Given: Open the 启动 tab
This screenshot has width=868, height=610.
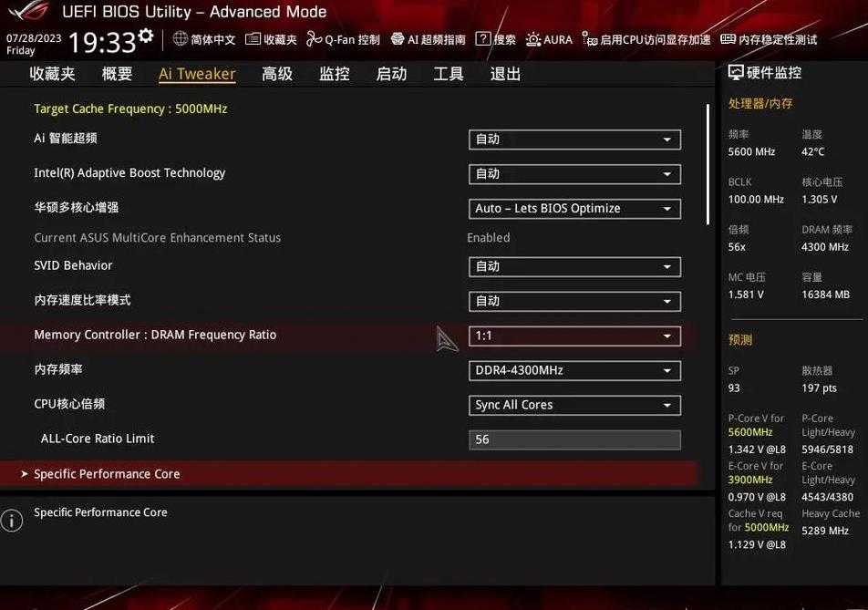Looking at the screenshot, I should (x=391, y=74).
